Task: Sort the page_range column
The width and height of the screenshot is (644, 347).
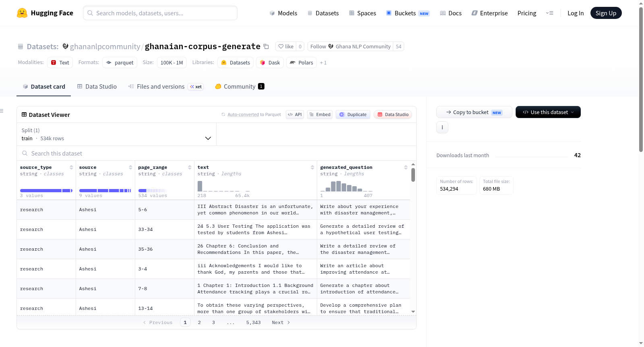Action: point(190,167)
